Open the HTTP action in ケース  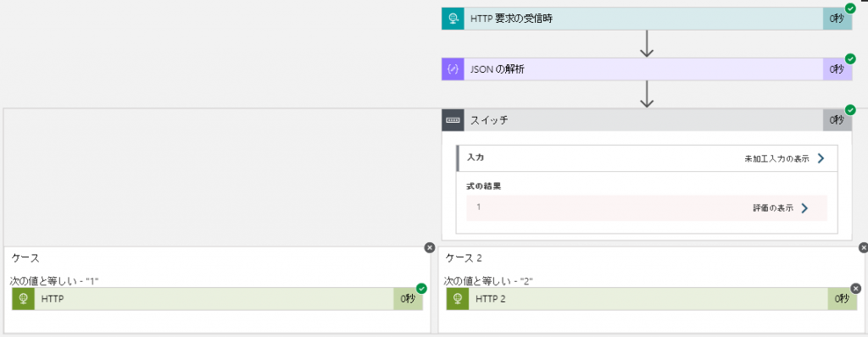click(217, 299)
